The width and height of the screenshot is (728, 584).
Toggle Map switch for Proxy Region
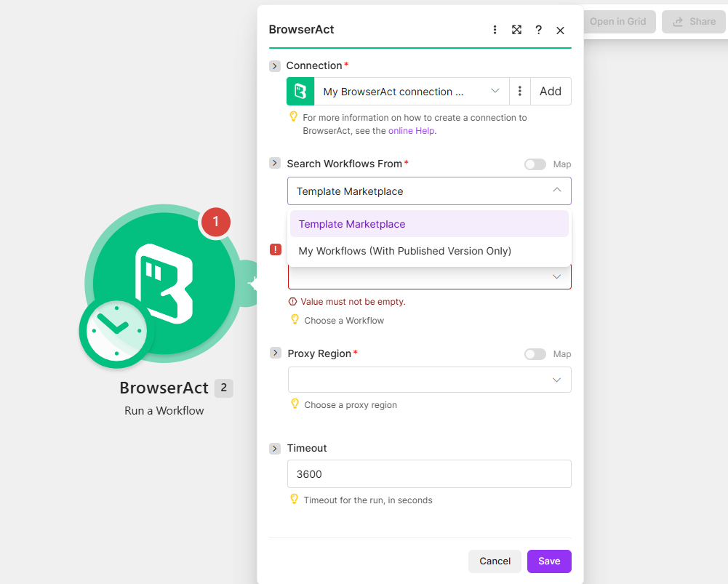tap(535, 354)
